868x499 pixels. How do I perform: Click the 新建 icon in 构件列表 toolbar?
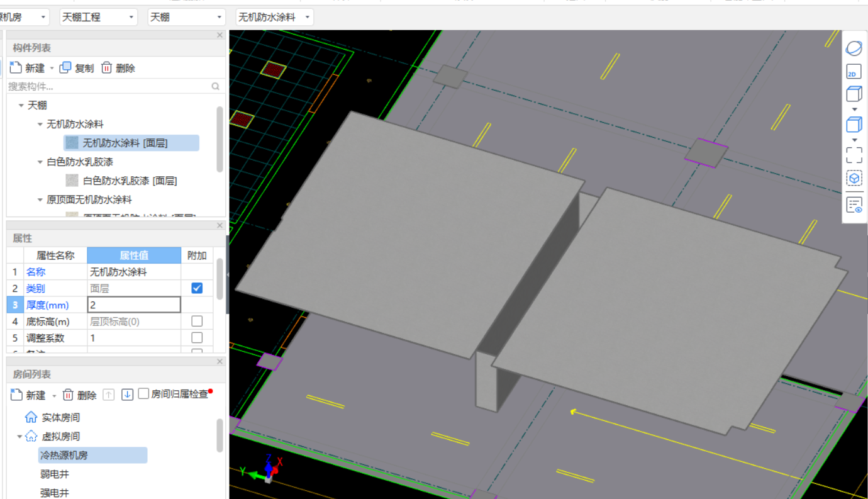pyautogui.click(x=16, y=67)
